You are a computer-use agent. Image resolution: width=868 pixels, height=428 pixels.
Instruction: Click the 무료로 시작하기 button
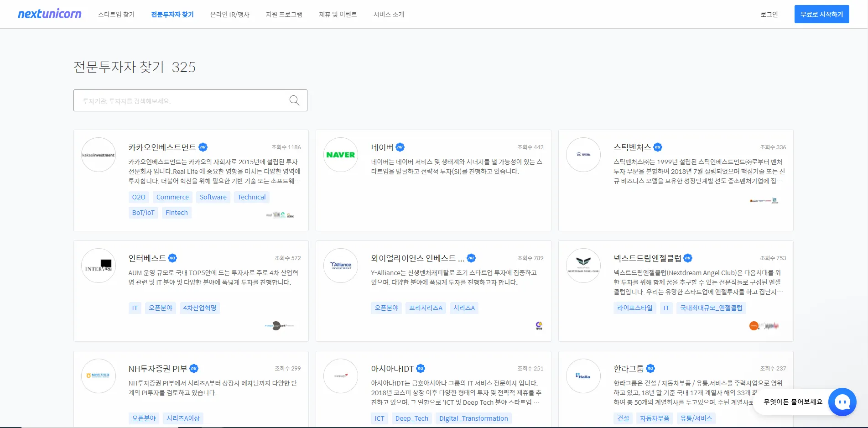click(822, 14)
